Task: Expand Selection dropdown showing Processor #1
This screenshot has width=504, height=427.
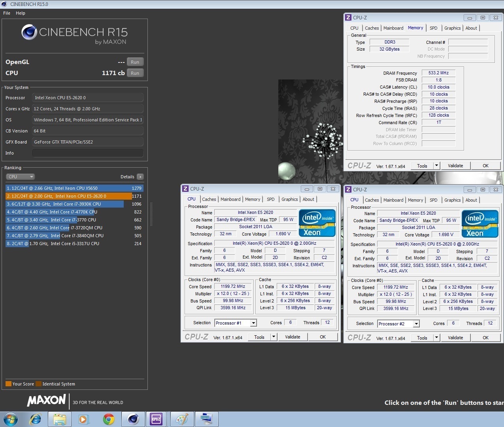Action: tap(253, 323)
